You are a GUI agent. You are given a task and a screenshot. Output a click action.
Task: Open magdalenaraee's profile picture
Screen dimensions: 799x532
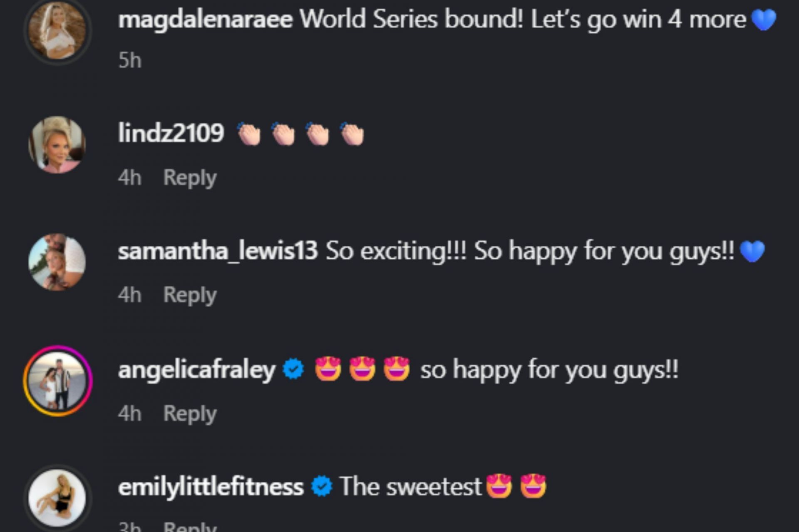[57, 30]
